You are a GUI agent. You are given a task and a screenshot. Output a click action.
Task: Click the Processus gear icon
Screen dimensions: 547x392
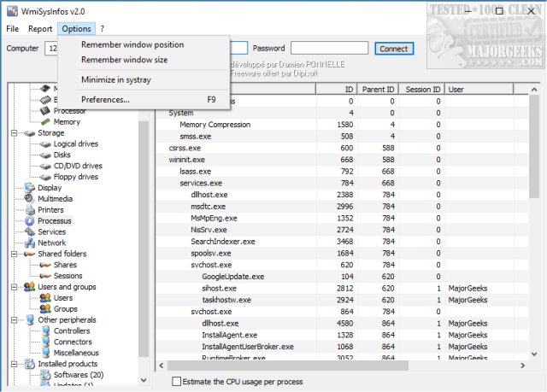click(x=30, y=221)
